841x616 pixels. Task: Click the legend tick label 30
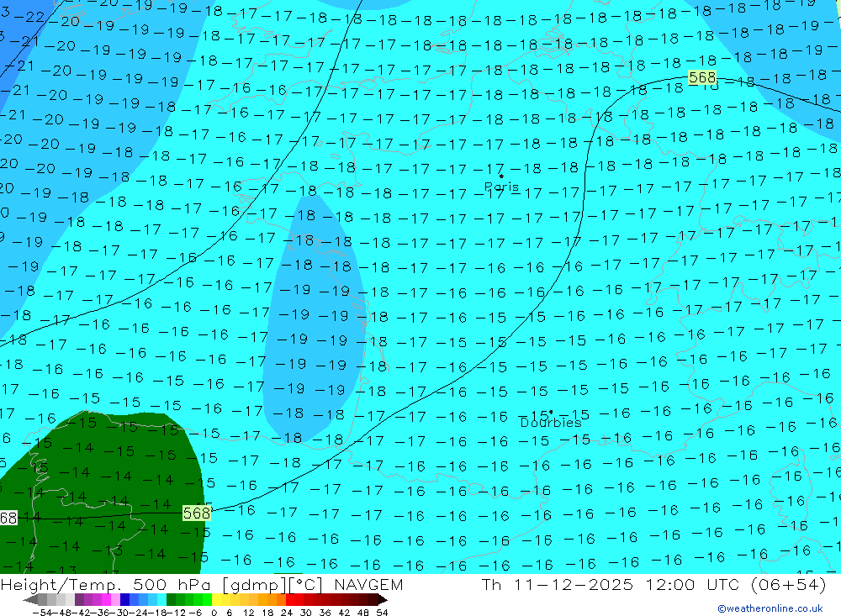[x=306, y=613]
